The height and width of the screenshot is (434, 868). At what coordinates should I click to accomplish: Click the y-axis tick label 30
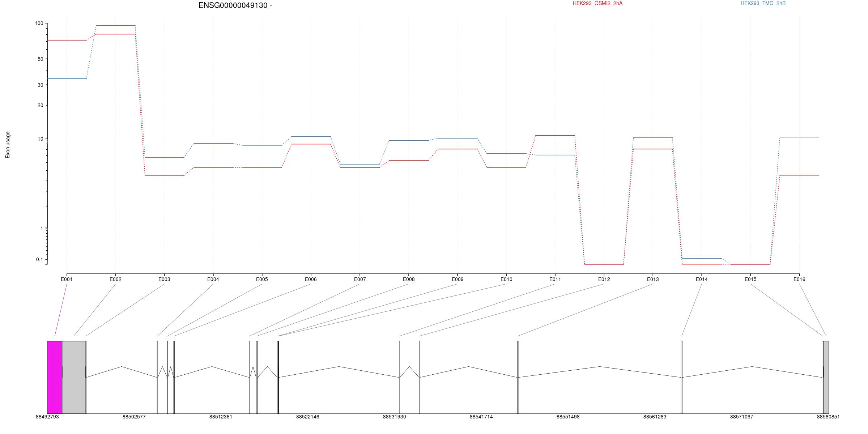point(40,85)
